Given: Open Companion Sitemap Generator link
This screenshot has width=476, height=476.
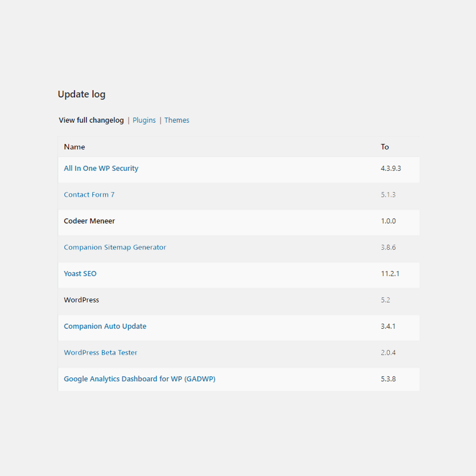Looking at the screenshot, I should (x=115, y=248).
